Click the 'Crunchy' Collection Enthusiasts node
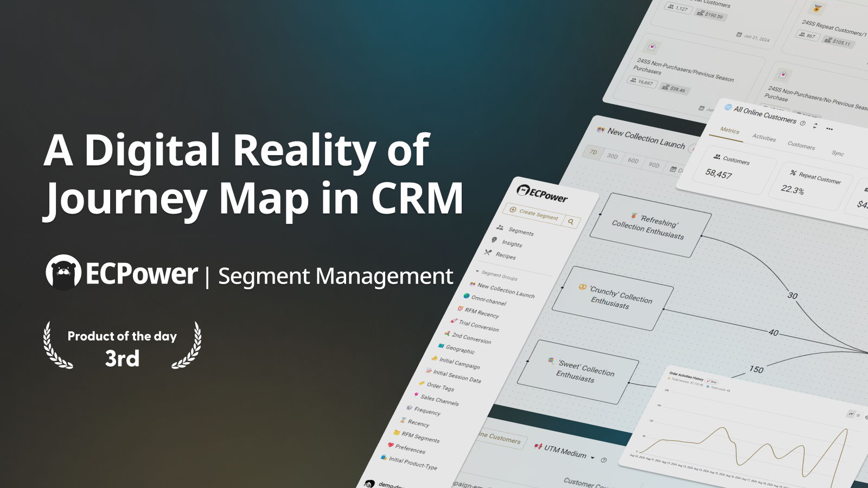This screenshot has width=868, height=488. pos(613,298)
